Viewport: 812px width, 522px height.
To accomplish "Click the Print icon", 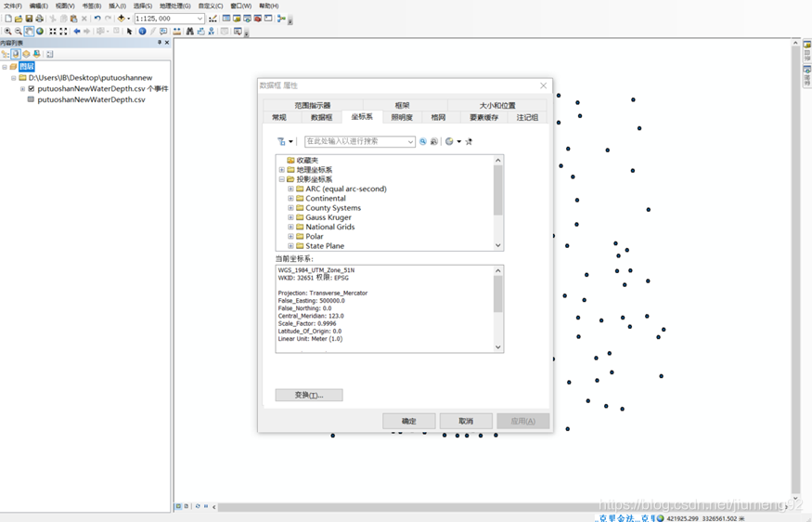I will (40, 19).
